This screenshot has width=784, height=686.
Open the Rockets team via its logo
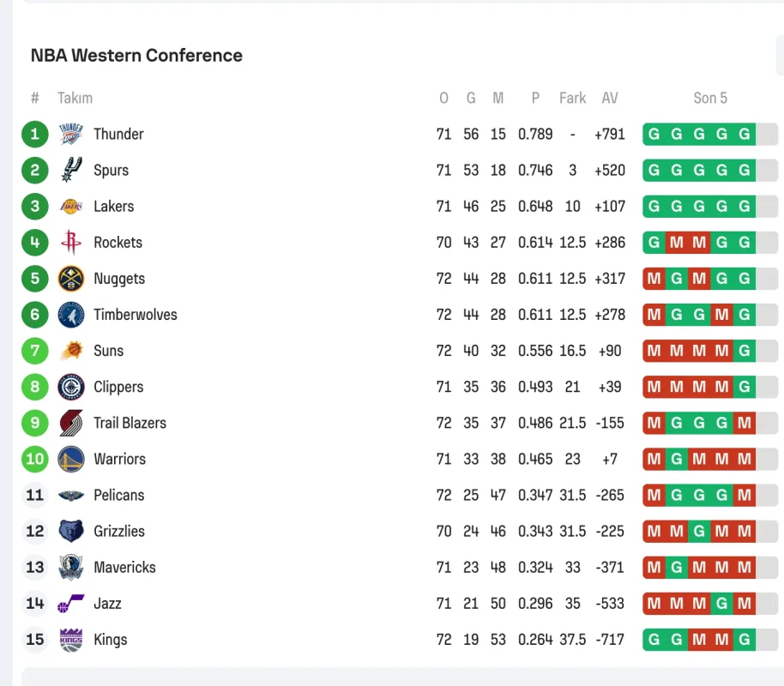pos(70,243)
